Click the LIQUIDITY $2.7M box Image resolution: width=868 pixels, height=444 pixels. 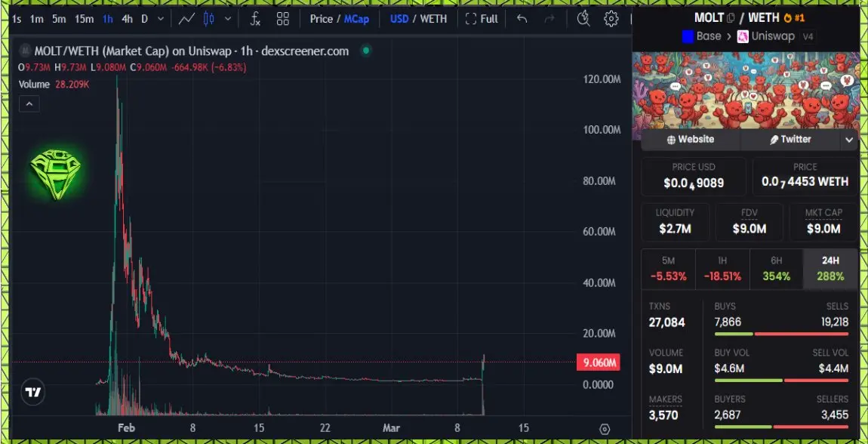click(x=675, y=221)
